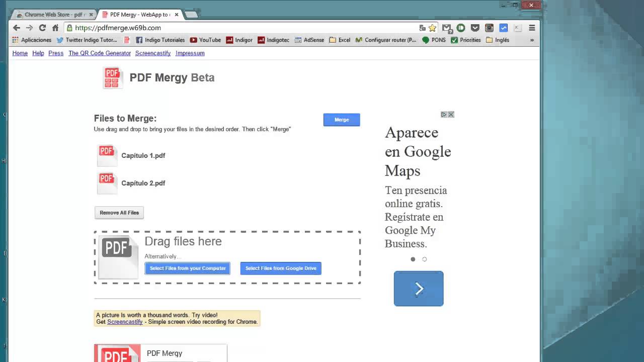
Task: Click the green Pushbullet extension icon
Action: 460,28
